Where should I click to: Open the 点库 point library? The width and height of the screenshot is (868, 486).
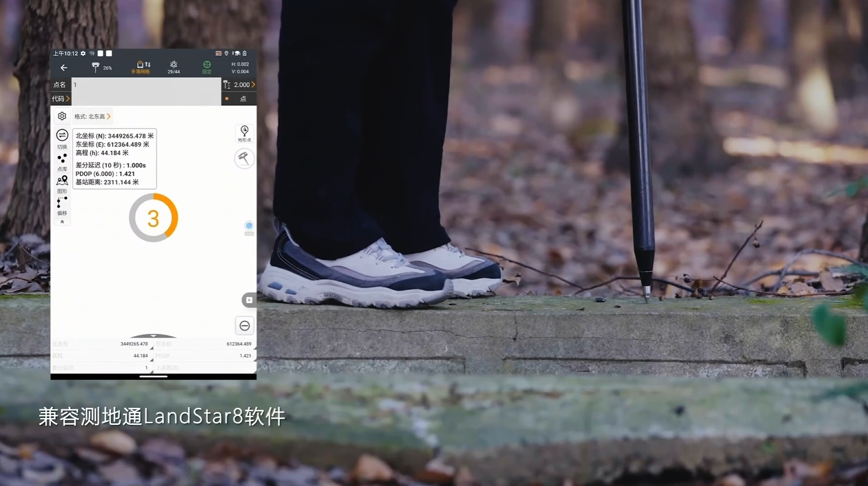click(x=62, y=161)
